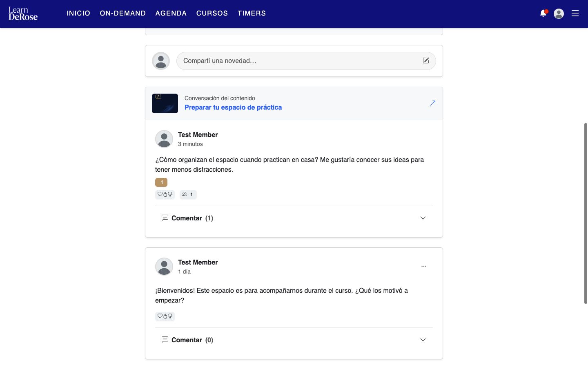Focus the "Compartí una novedad…" field
The height and width of the screenshot is (368, 588).
click(x=306, y=61)
